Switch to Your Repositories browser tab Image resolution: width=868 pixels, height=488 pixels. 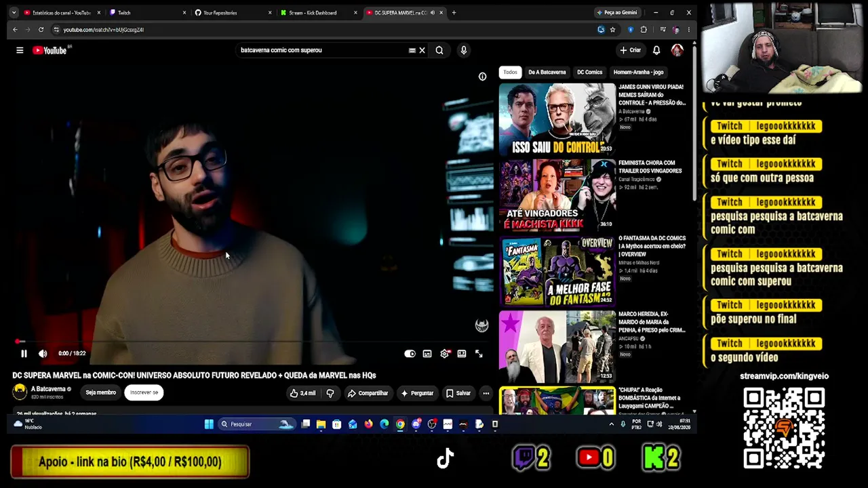tap(233, 13)
